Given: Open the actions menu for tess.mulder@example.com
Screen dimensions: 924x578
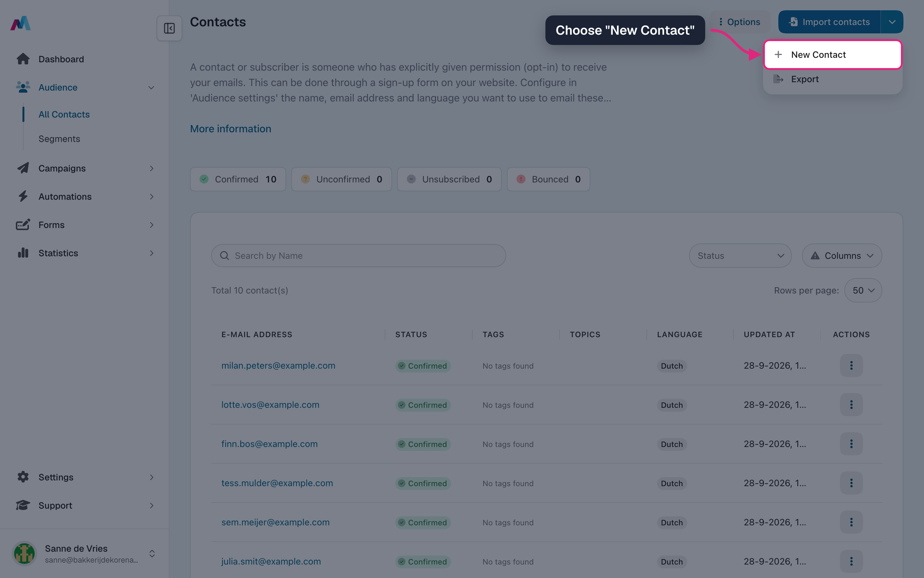Looking at the screenshot, I should (x=851, y=483).
